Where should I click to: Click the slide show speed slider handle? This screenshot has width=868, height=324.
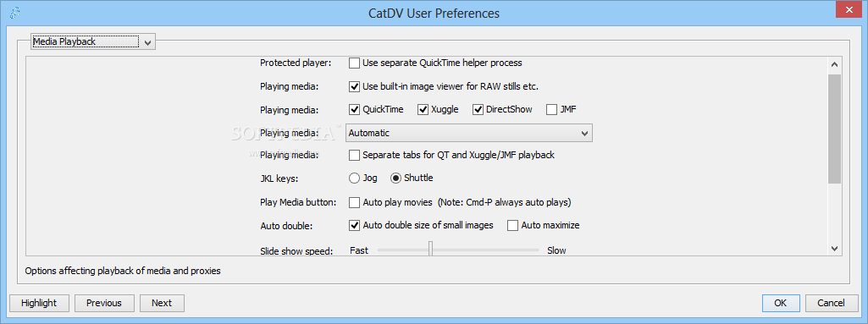(x=430, y=248)
